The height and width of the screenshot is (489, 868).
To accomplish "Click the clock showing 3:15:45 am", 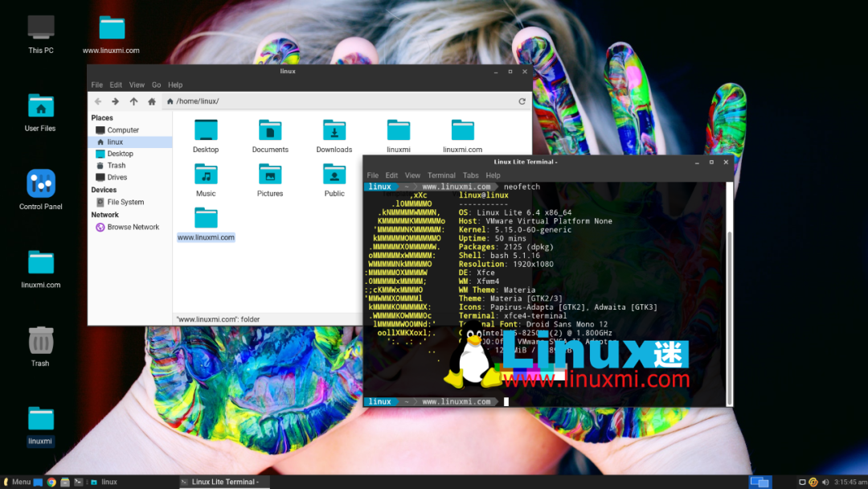I will pyautogui.click(x=850, y=483).
